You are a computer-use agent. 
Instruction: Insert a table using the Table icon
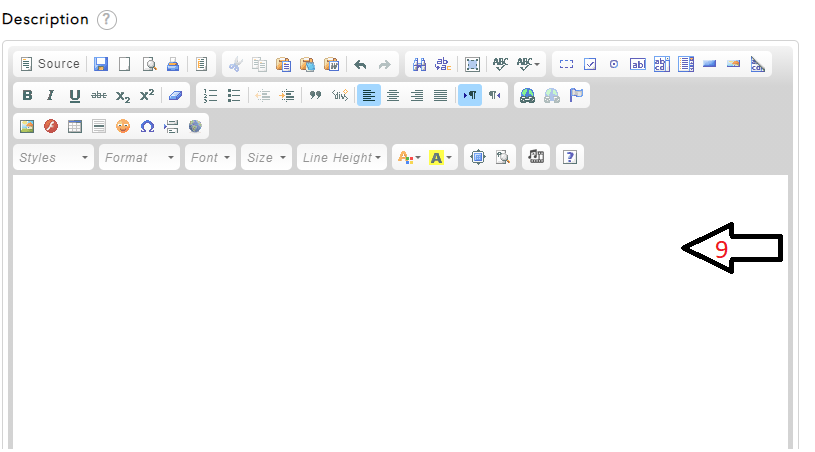[75, 127]
